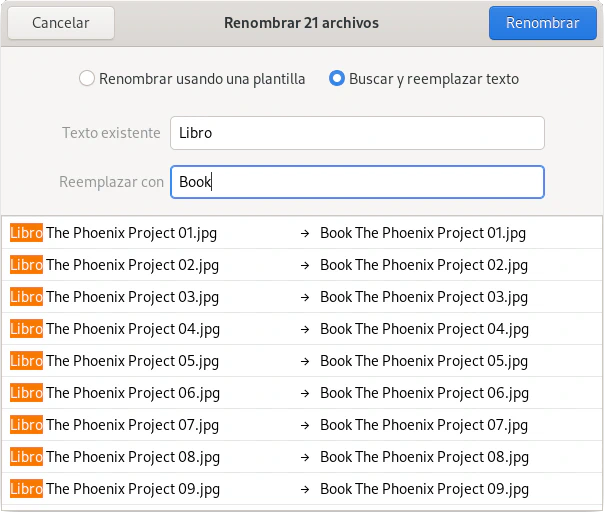Click highlighted 'Libro' in the 01.jpg row
The image size is (604, 512).
(26, 233)
